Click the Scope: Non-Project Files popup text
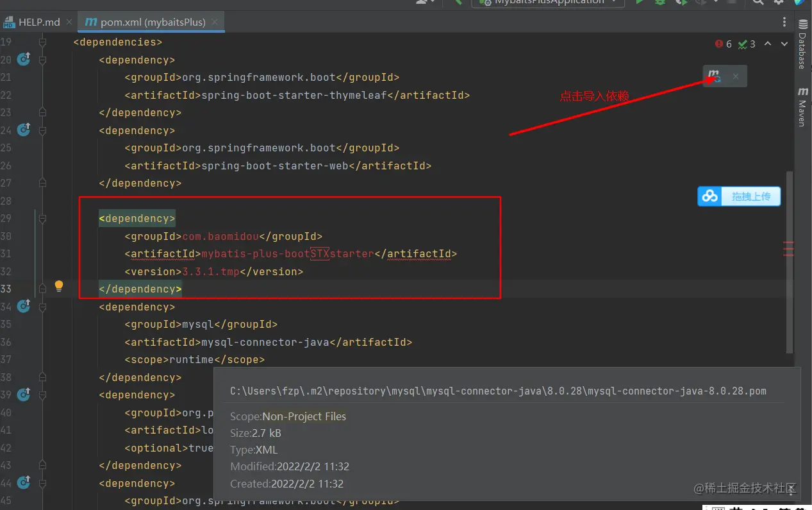The height and width of the screenshot is (510, 812). tap(288, 416)
